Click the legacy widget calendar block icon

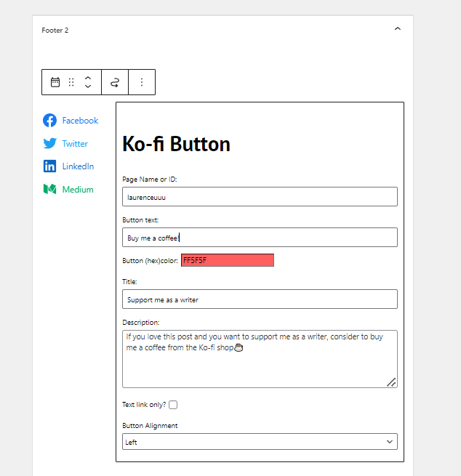click(55, 82)
